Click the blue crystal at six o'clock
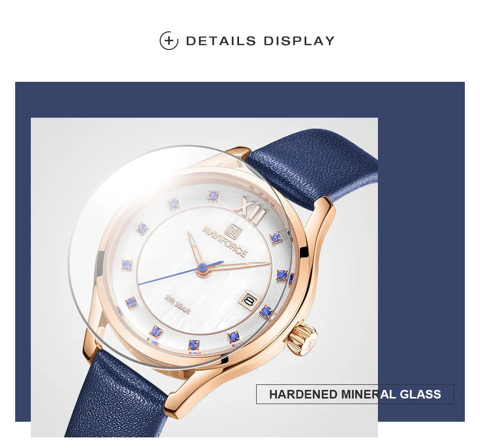The height and width of the screenshot is (448, 480). (194, 345)
